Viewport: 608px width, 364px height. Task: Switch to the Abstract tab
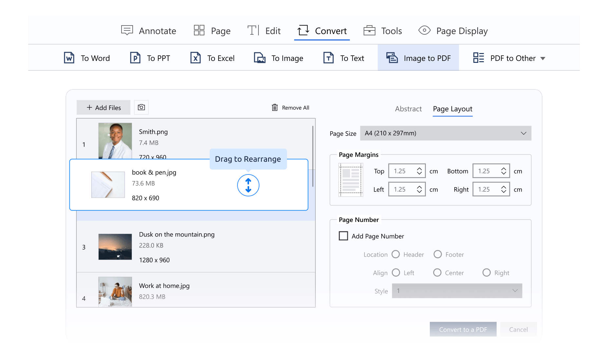click(x=408, y=109)
